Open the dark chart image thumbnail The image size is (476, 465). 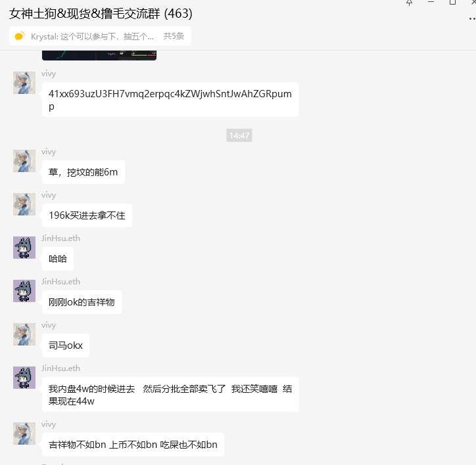[x=99, y=56]
